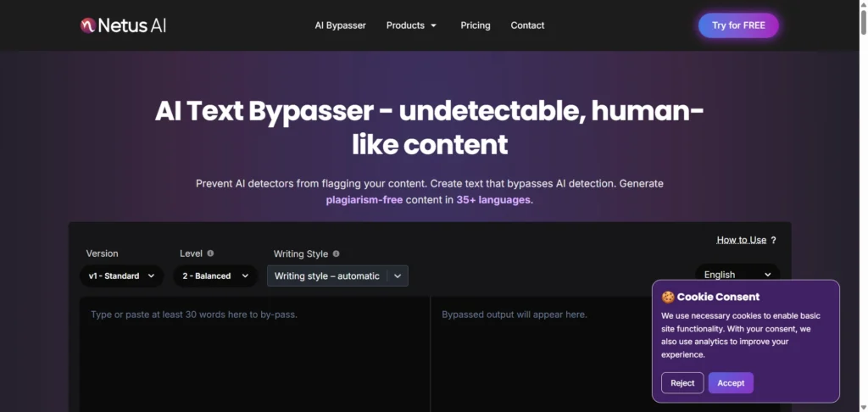This screenshot has height=412, width=868.
Task: Open the How to Use guide
Action: click(741, 240)
